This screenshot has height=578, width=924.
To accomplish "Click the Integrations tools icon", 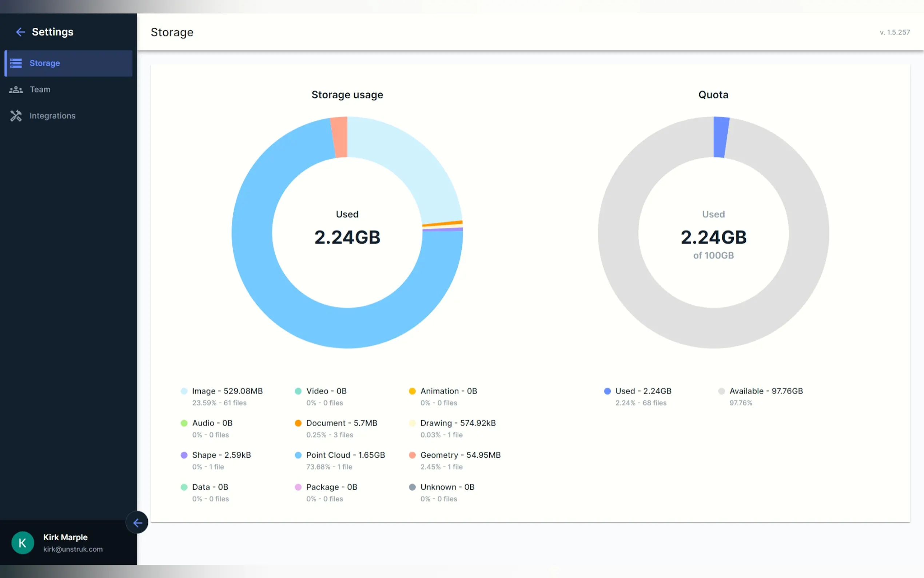I will click(16, 115).
